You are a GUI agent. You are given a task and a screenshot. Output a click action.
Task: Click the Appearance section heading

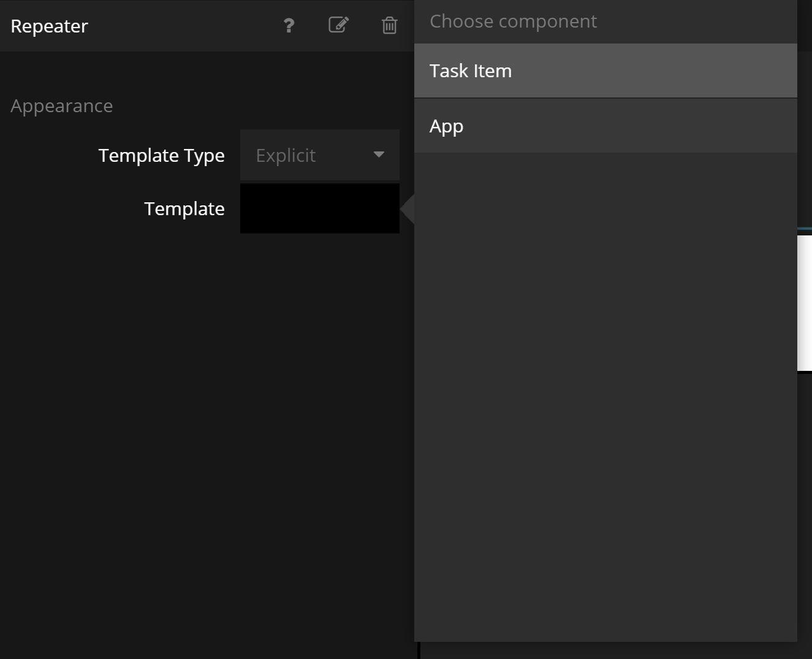62,106
